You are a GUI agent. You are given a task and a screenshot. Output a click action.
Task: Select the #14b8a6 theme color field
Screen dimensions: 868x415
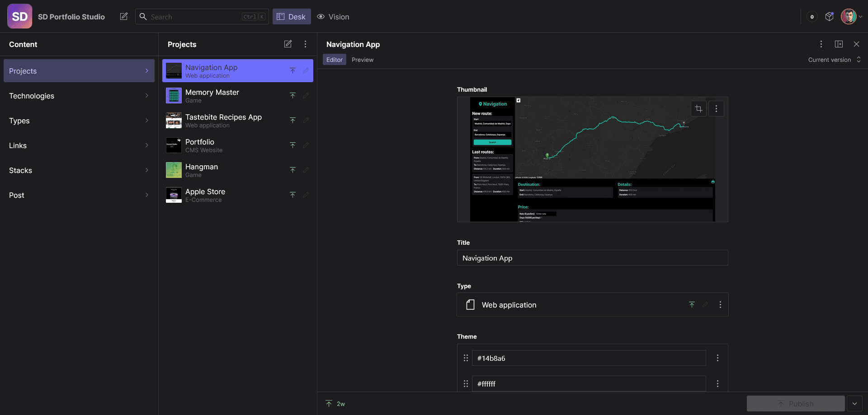point(589,358)
